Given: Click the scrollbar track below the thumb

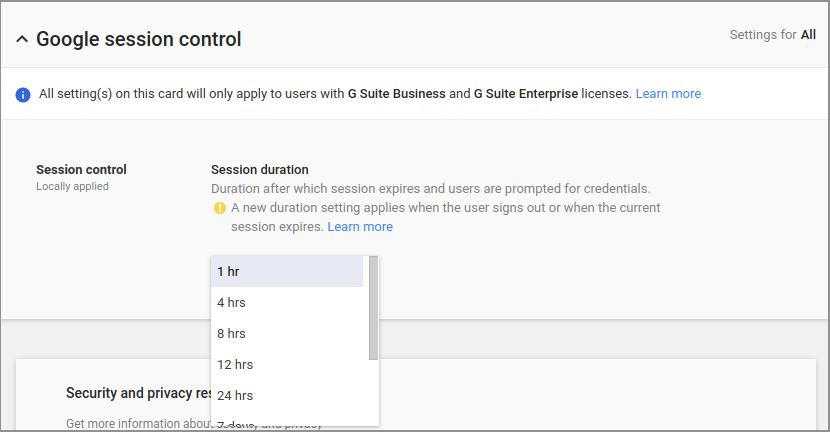Looking at the screenshot, I should tap(374, 393).
